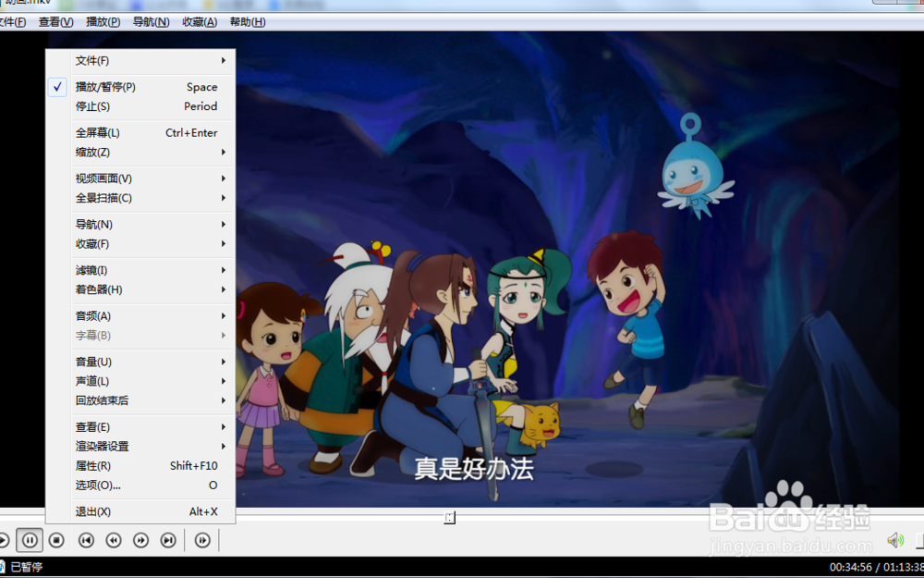924x578 pixels.
Task: Expand the 收藏(F) submenu in context menu
Action: (x=140, y=244)
